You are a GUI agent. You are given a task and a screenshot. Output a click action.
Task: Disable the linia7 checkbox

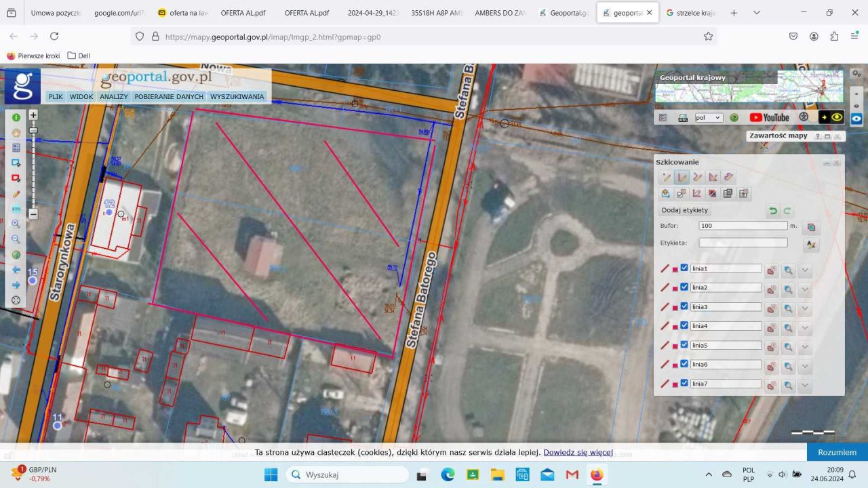(684, 384)
